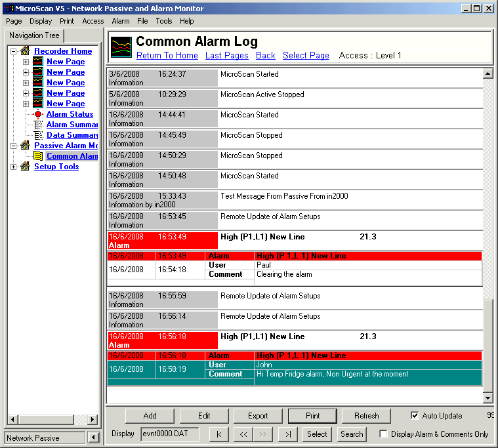Click the Common Alarm yellow log icon
This screenshot has width=498, height=448.
coord(38,156)
